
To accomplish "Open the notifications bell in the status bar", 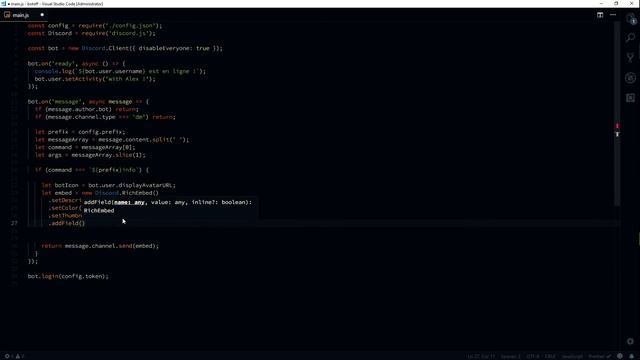I will click(x=631, y=356).
